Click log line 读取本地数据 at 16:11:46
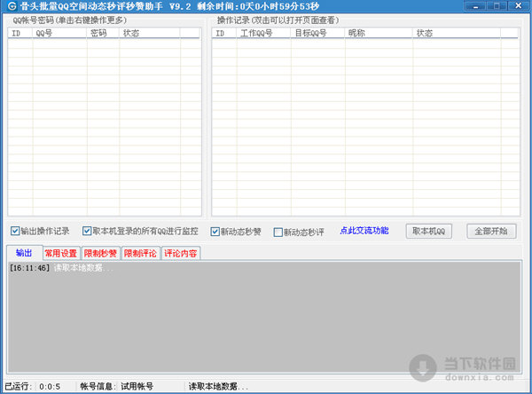This screenshot has height=394, width=532. tap(61, 268)
